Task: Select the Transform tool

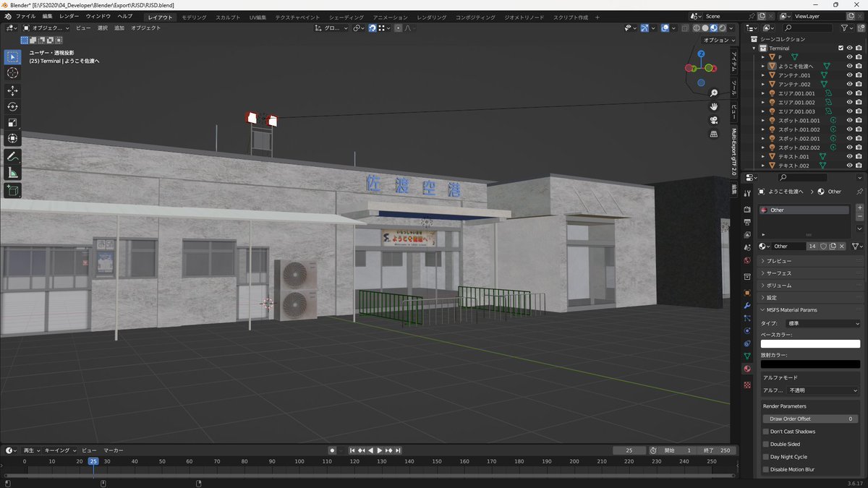Action: [x=12, y=139]
